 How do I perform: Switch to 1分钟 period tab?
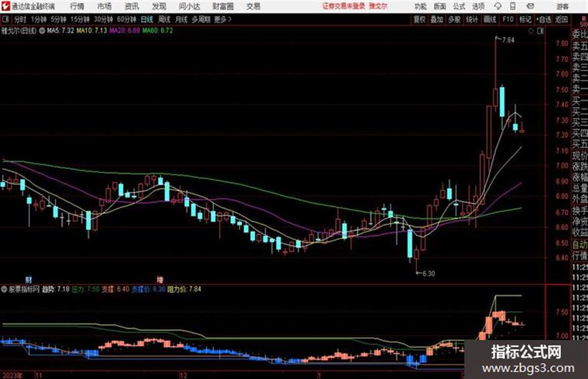(39, 19)
